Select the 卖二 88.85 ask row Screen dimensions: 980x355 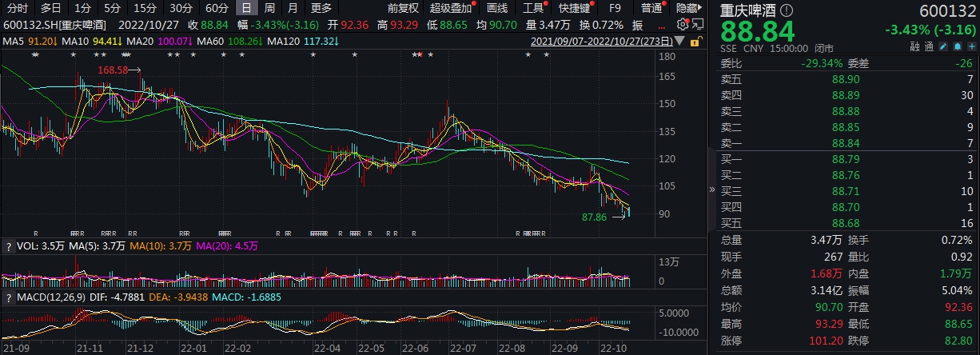[x=847, y=127]
